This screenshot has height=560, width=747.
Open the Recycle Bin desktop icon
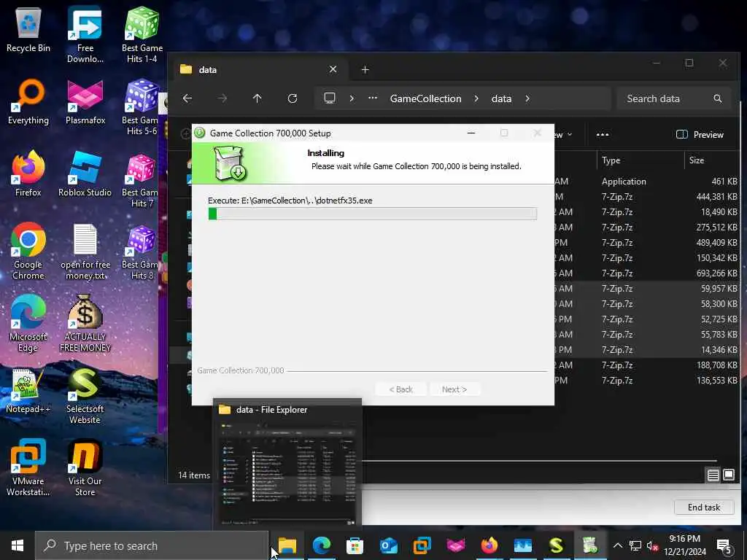(x=28, y=29)
